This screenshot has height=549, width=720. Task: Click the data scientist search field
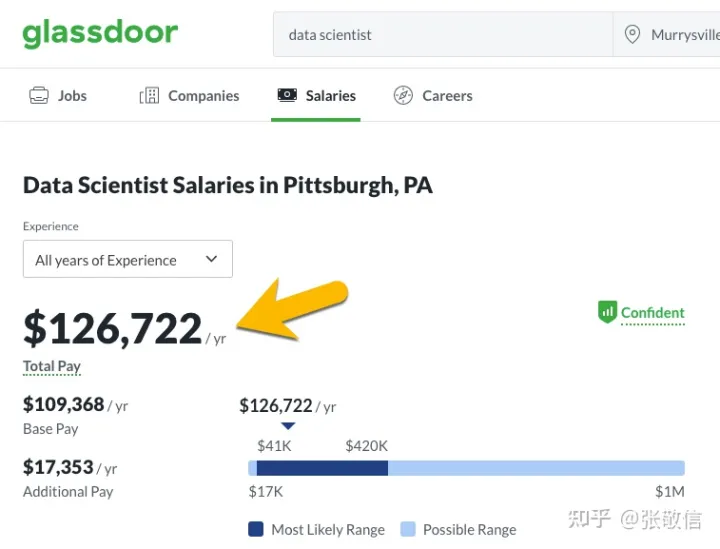click(x=443, y=34)
